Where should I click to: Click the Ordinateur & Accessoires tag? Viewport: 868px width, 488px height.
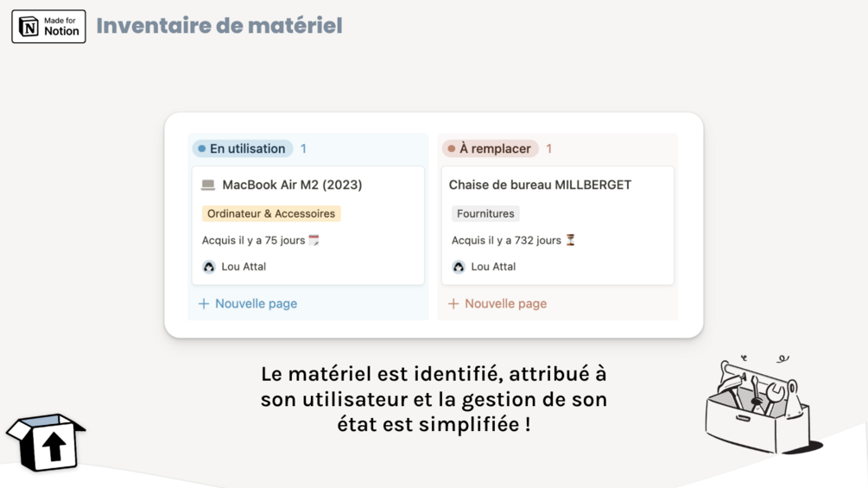click(271, 213)
